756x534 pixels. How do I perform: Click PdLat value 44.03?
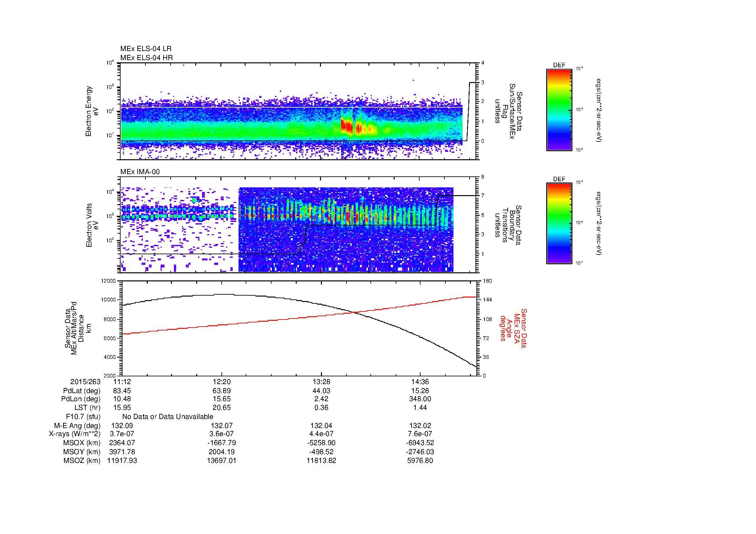321,391
